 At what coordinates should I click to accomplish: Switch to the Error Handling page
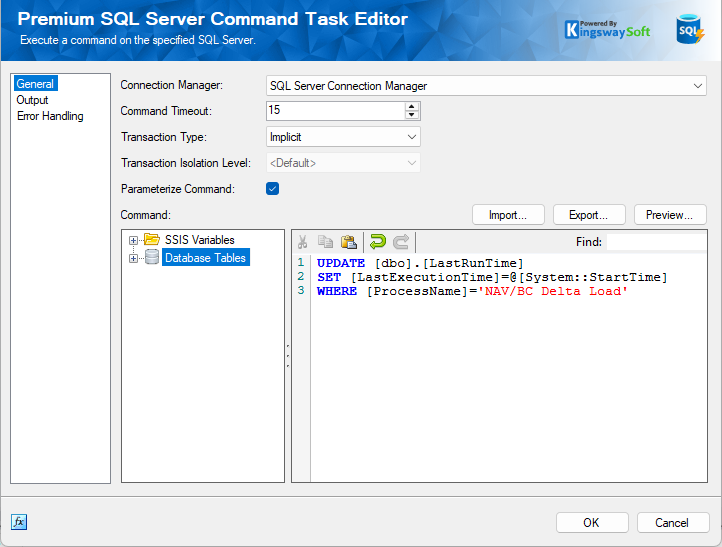click(50, 116)
